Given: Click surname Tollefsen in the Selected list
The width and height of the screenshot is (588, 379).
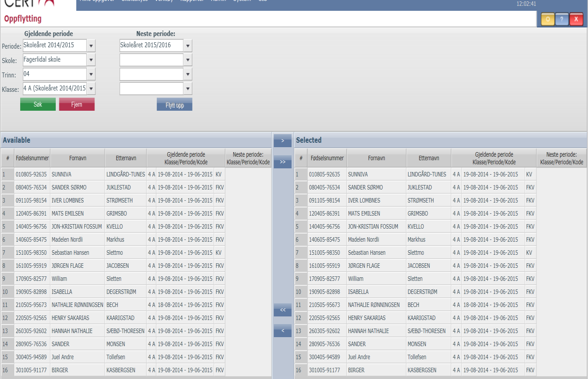Looking at the screenshot, I should pos(418,357).
